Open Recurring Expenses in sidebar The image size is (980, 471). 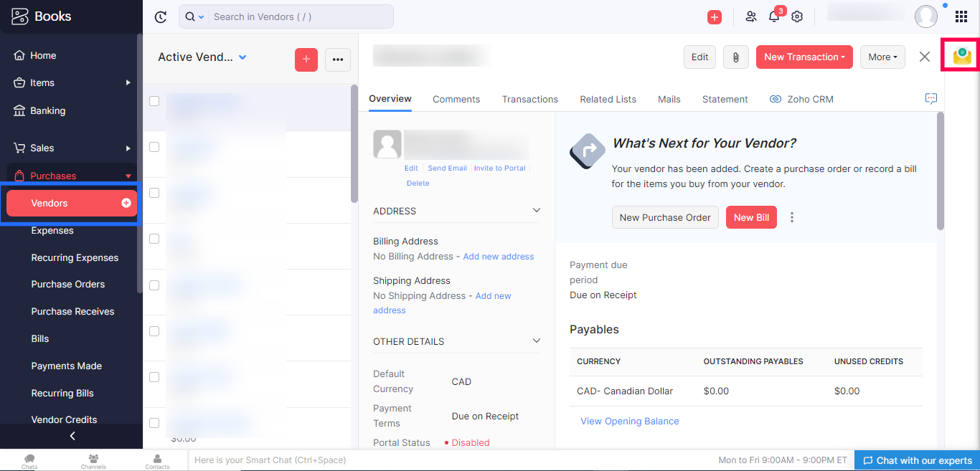[x=75, y=257]
